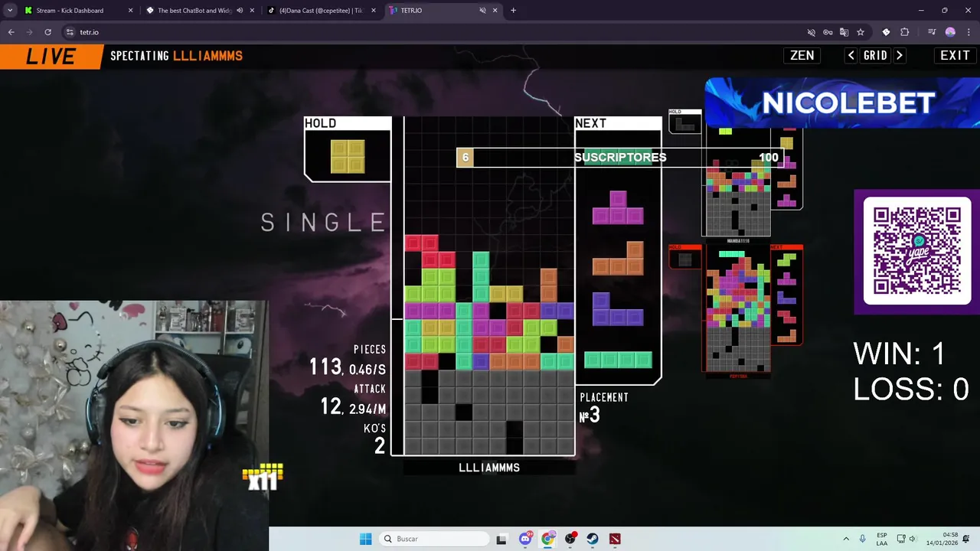Image resolution: width=980 pixels, height=551 pixels.
Task: View site information icon in address bar
Action: click(70, 32)
